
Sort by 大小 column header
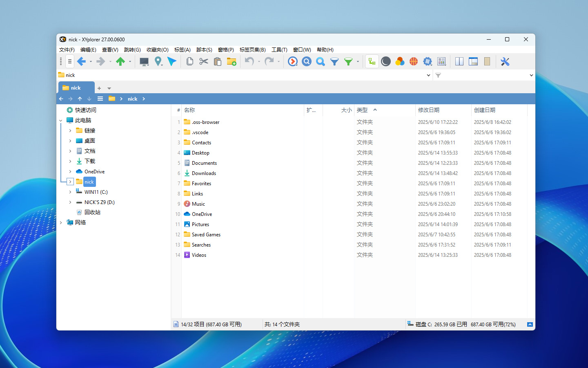[x=339, y=110]
